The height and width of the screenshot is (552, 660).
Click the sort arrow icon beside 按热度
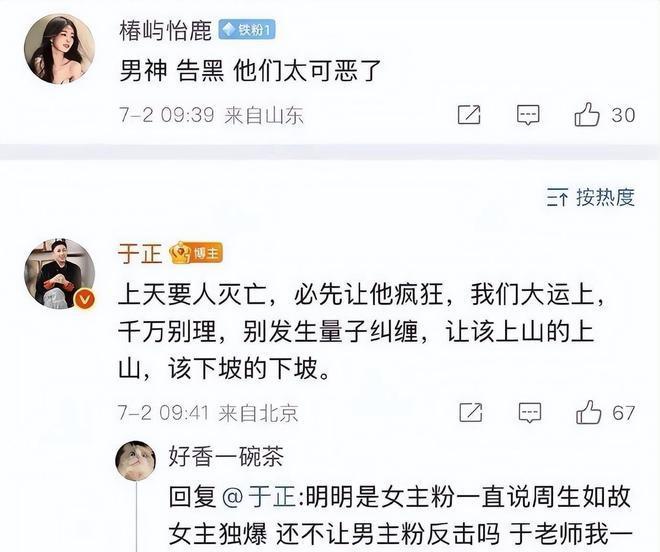point(557,197)
